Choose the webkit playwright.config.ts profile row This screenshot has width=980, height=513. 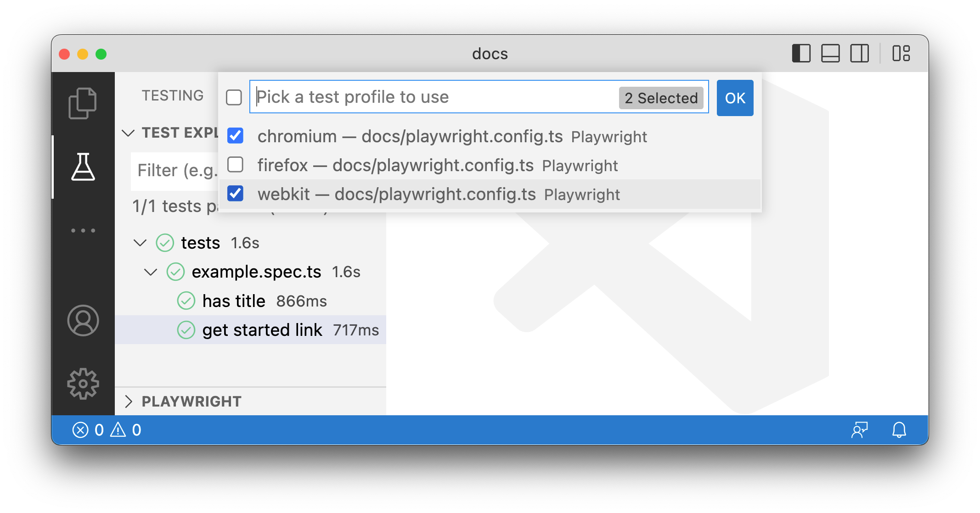point(490,194)
